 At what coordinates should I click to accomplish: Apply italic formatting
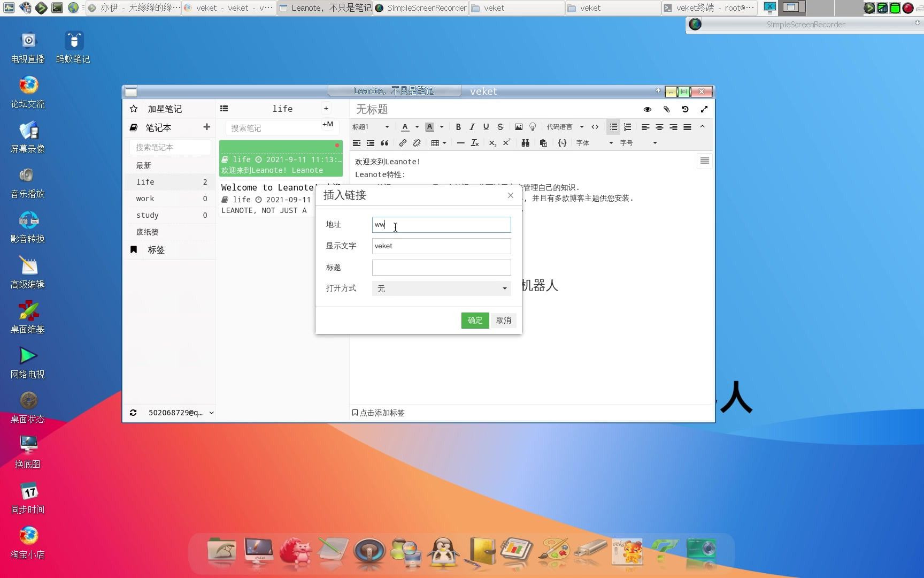pyautogui.click(x=472, y=127)
